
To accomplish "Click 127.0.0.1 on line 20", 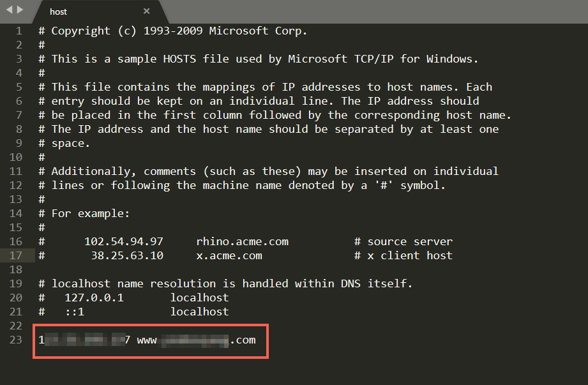I will pyautogui.click(x=94, y=298).
